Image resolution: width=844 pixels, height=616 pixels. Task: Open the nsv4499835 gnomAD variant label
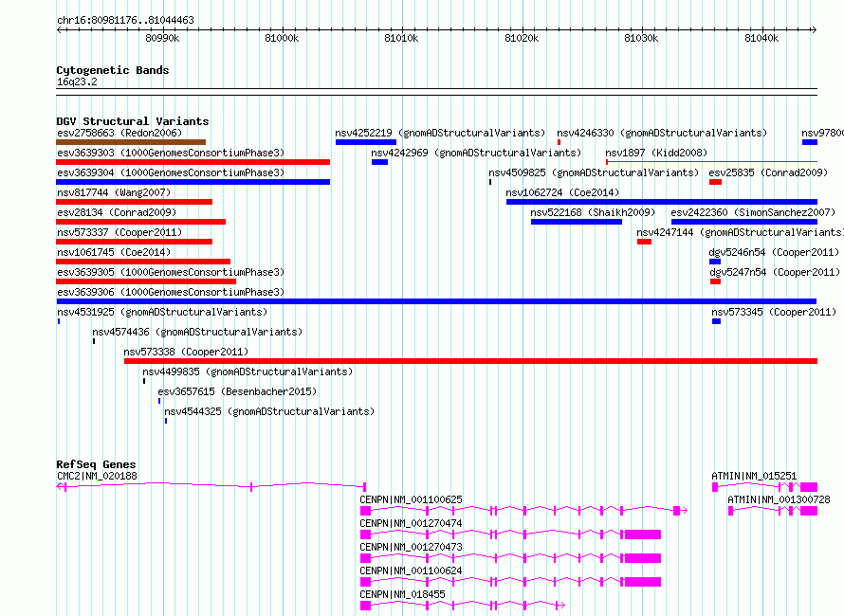point(248,371)
